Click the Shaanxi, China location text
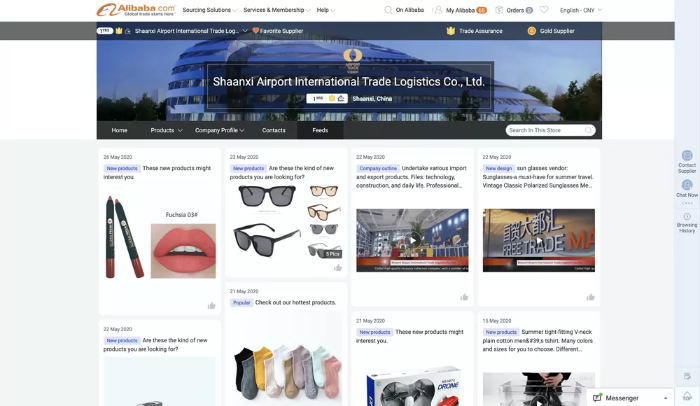 [372, 99]
